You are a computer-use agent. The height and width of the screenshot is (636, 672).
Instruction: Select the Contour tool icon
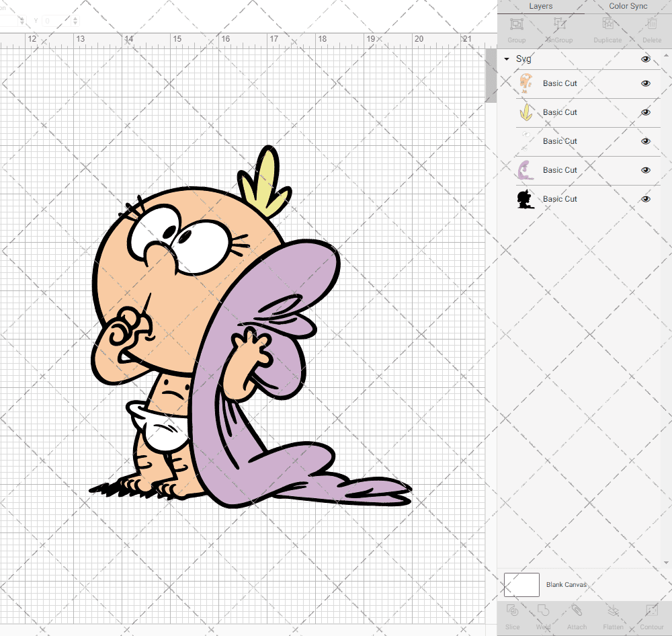651,610
